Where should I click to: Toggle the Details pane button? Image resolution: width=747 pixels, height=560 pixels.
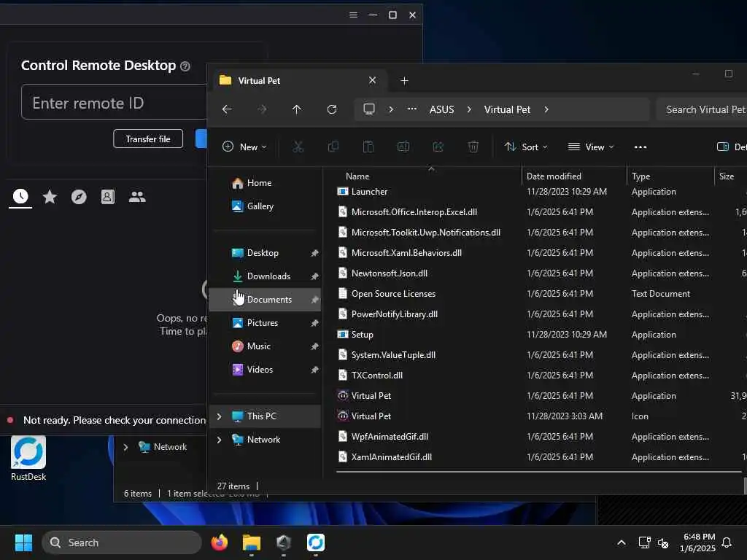click(731, 147)
